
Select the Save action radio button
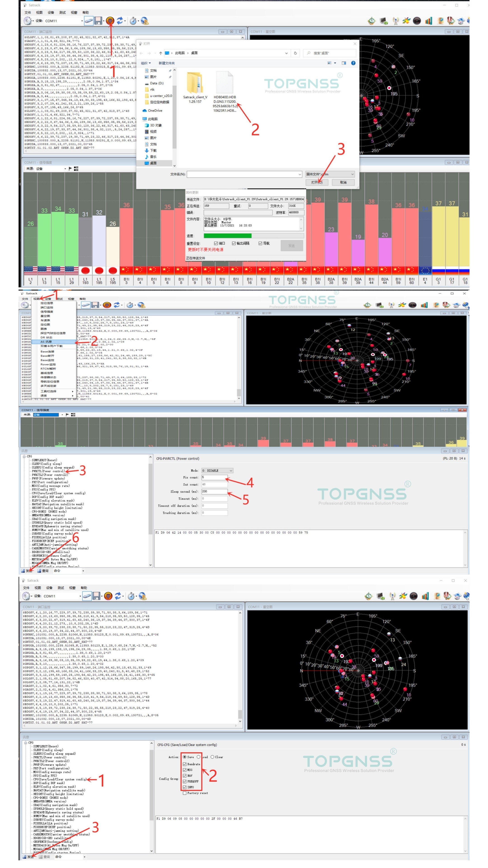185,757
